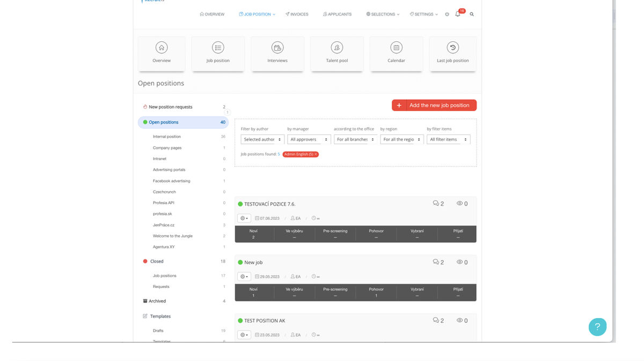Click Add the new job position button

point(434,105)
